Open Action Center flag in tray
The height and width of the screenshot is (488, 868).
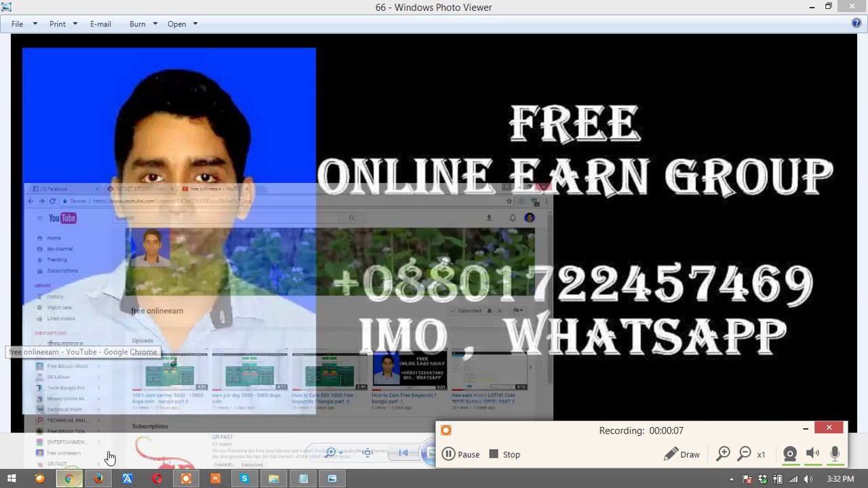click(x=747, y=479)
